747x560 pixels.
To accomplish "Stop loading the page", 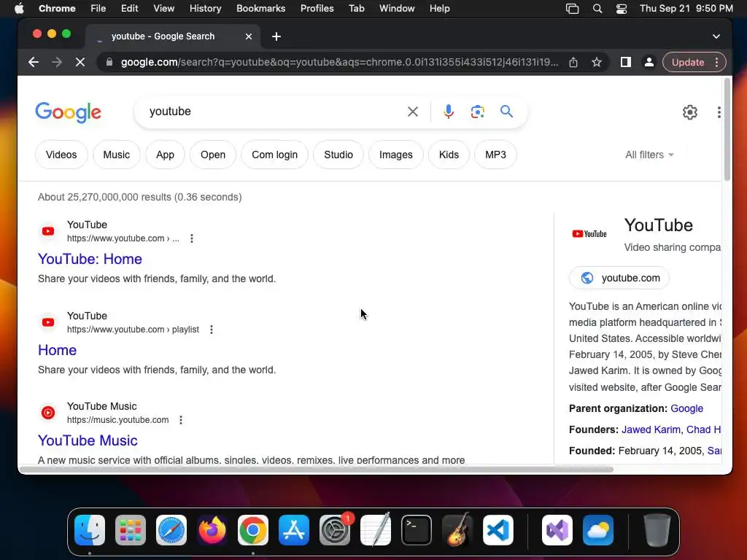I will [80, 62].
